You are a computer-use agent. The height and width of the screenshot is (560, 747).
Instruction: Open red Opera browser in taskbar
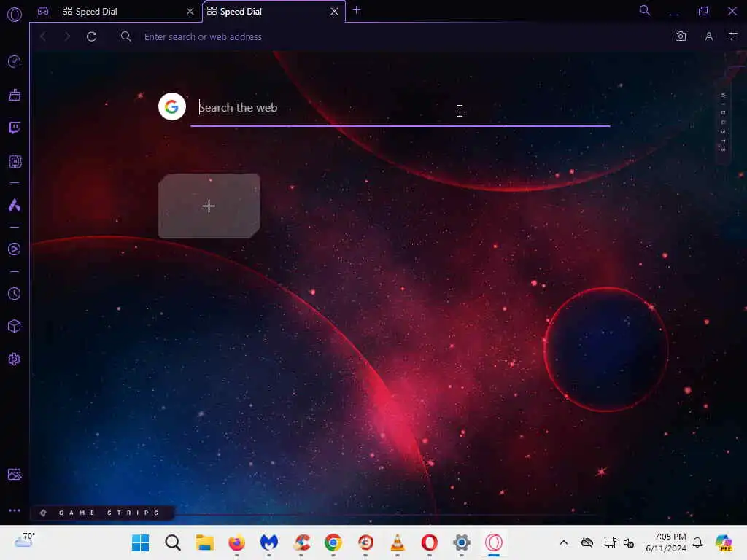tap(429, 542)
